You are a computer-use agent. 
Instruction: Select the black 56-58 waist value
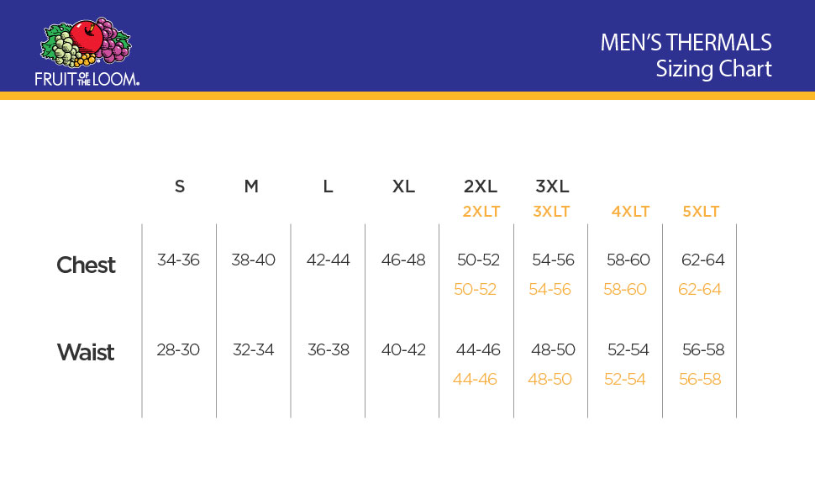tap(703, 349)
